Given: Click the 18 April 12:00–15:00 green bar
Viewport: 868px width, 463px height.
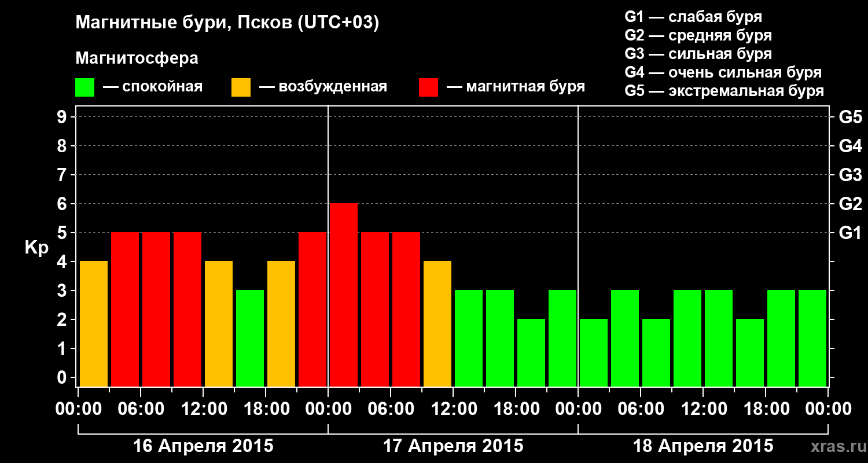Looking at the screenshot, I should click(719, 338).
